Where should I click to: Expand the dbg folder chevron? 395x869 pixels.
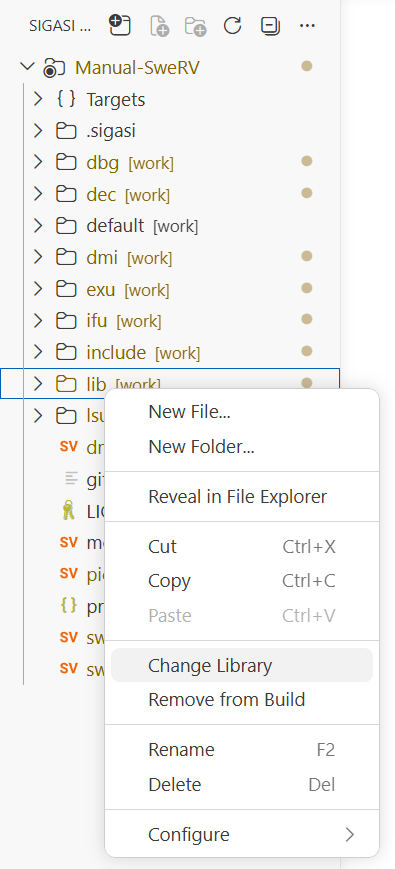tap(38, 163)
